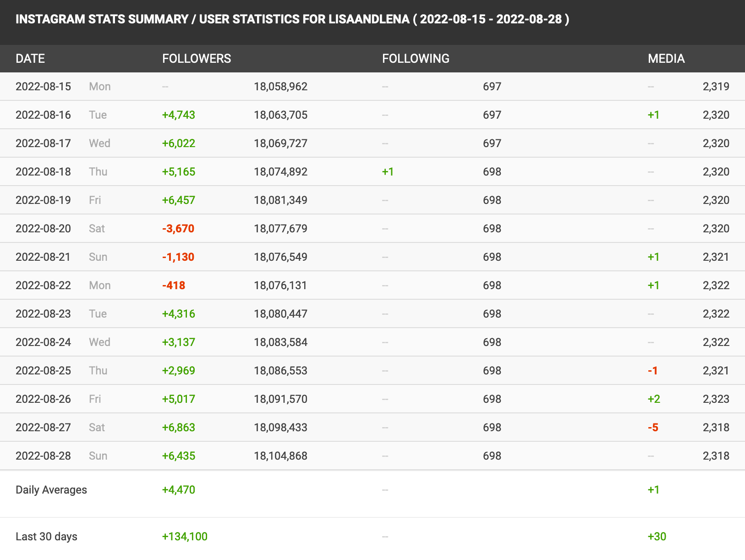
Task: Click the DATE column header
Action: (30, 59)
